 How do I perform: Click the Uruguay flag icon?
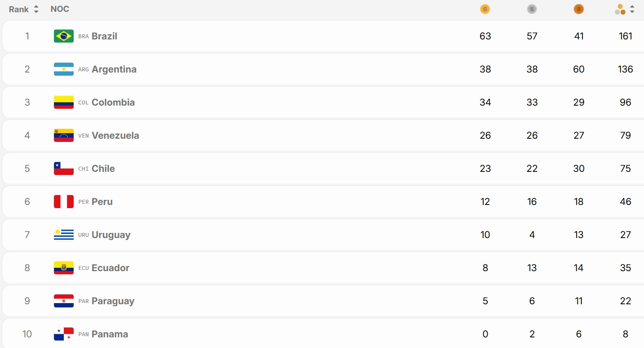coord(64,234)
